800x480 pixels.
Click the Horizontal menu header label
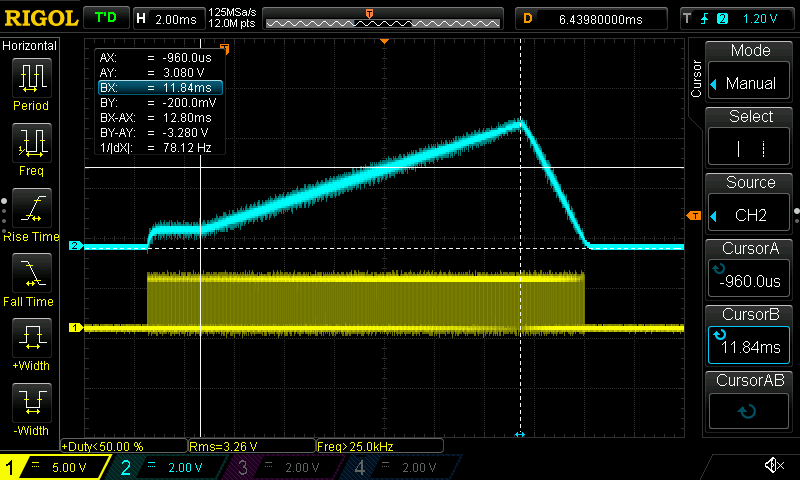30,46
